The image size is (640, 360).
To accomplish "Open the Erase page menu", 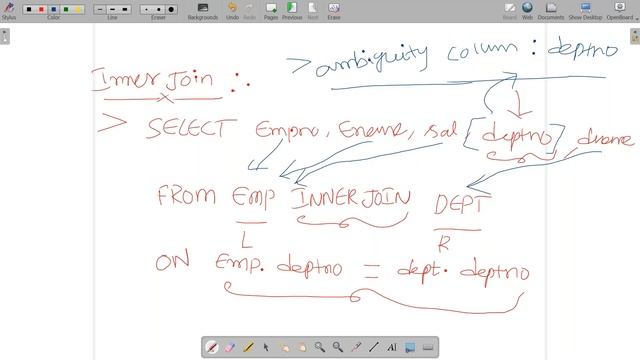I will coord(333,11).
